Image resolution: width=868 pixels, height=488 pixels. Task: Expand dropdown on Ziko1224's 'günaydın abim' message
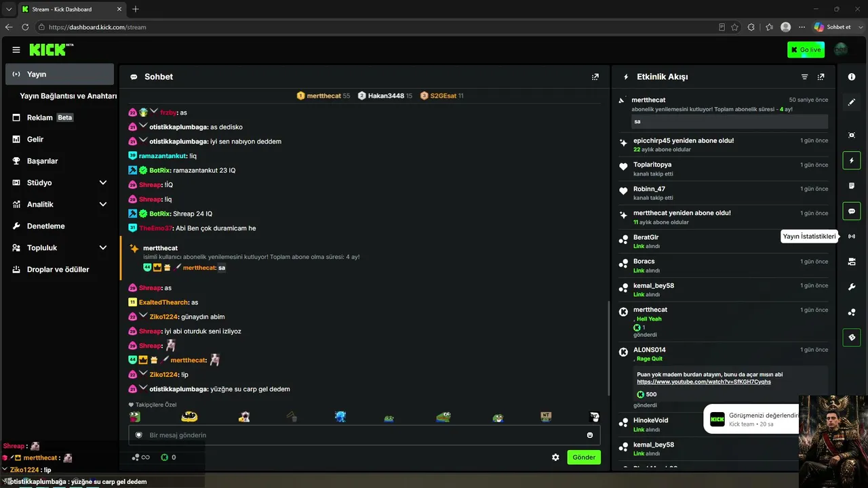tap(143, 317)
